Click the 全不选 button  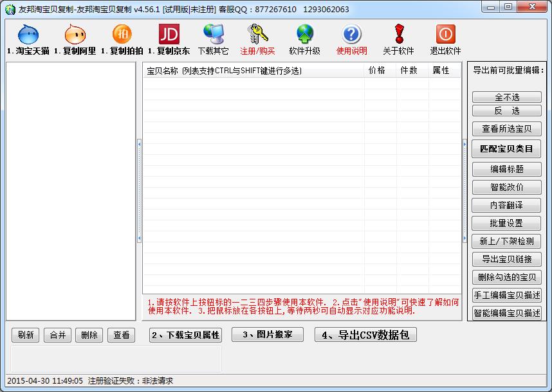pos(506,97)
